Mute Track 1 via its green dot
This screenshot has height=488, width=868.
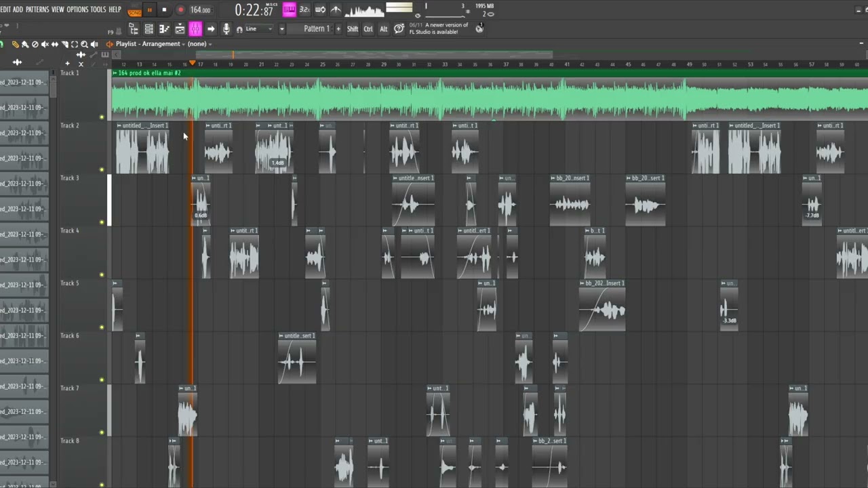(x=102, y=117)
